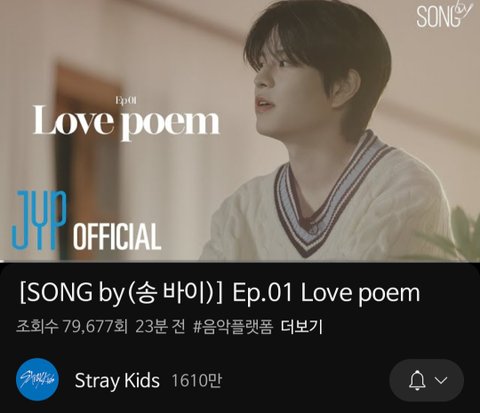
Task: Expand the notification options chevron
Action: click(441, 380)
